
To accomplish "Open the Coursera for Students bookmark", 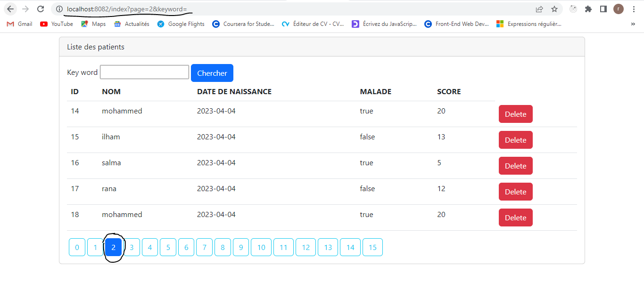I will [x=243, y=24].
